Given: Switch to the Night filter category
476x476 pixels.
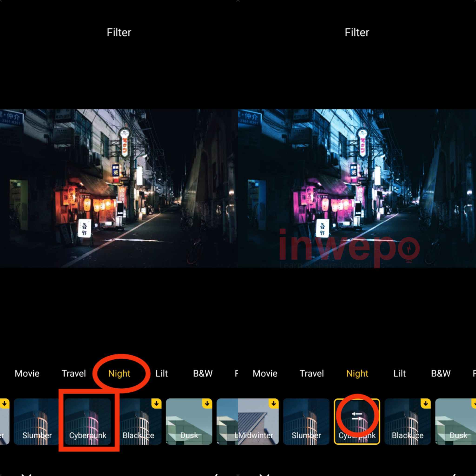Looking at the screenshot, I should click(x=119, y=374).
